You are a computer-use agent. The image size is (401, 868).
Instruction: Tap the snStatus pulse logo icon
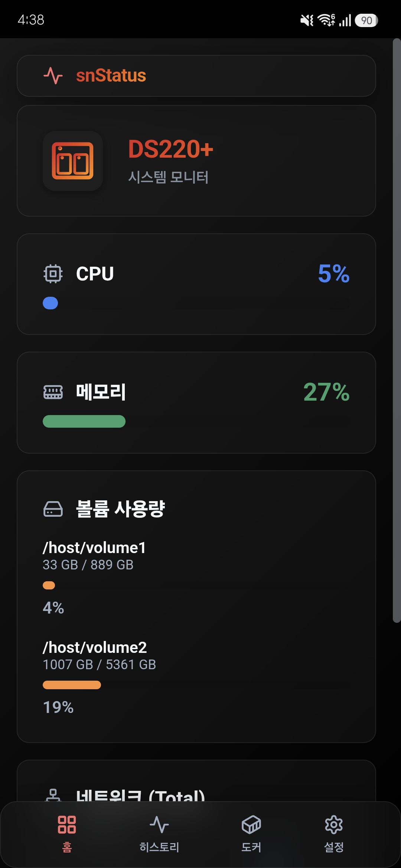point(53,76)
